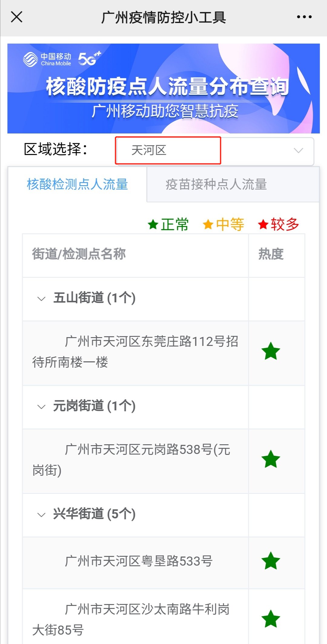Viewport: 327px width, 644px height.
Task: Click green star for 元岗路538号 site
Action: pos(271,459)
